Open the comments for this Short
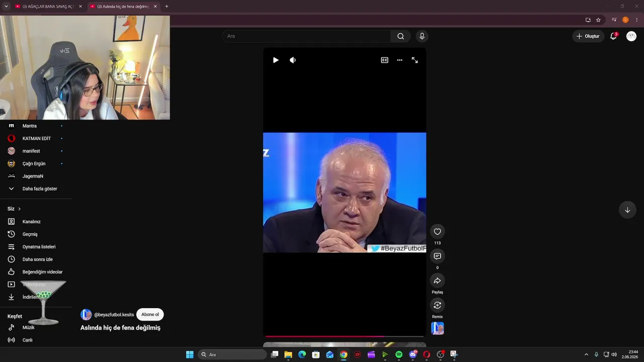The width and height of the screenshot is (644, 362). coord(437,256)
